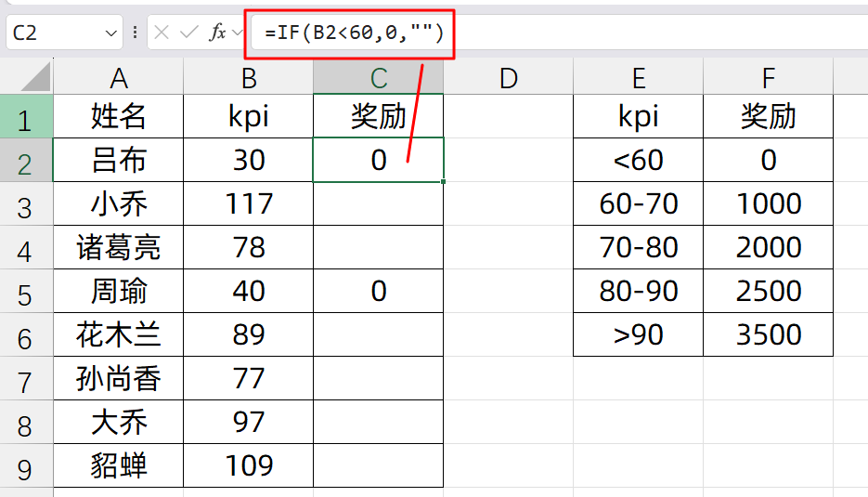Screen dimensions: 868x497
Task: Click cell E4 containing 70-80
Action: tap(639, 248)
